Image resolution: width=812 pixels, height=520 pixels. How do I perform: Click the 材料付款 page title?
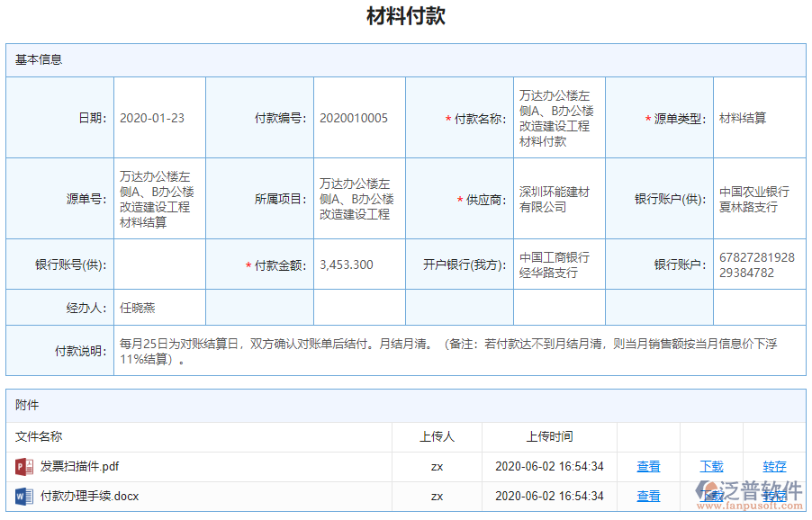pyautogui.click(x=404, y=15)
